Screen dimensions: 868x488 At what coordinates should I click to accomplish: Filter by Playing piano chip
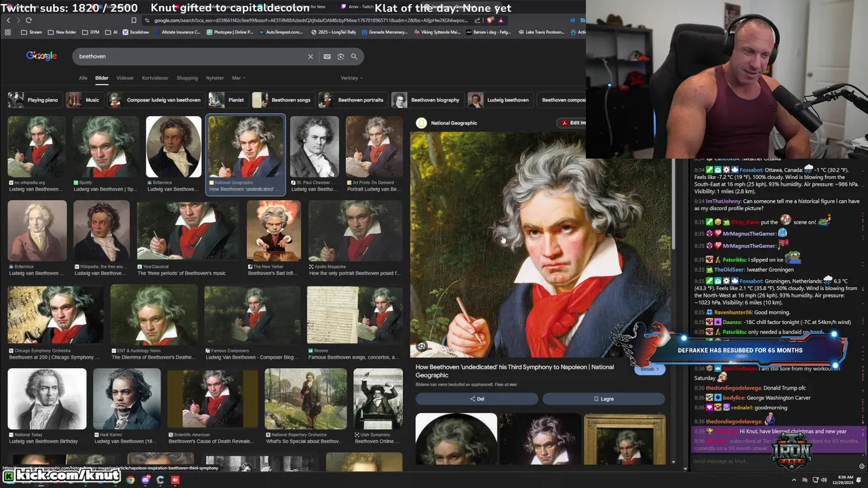(x=34, y=100)
